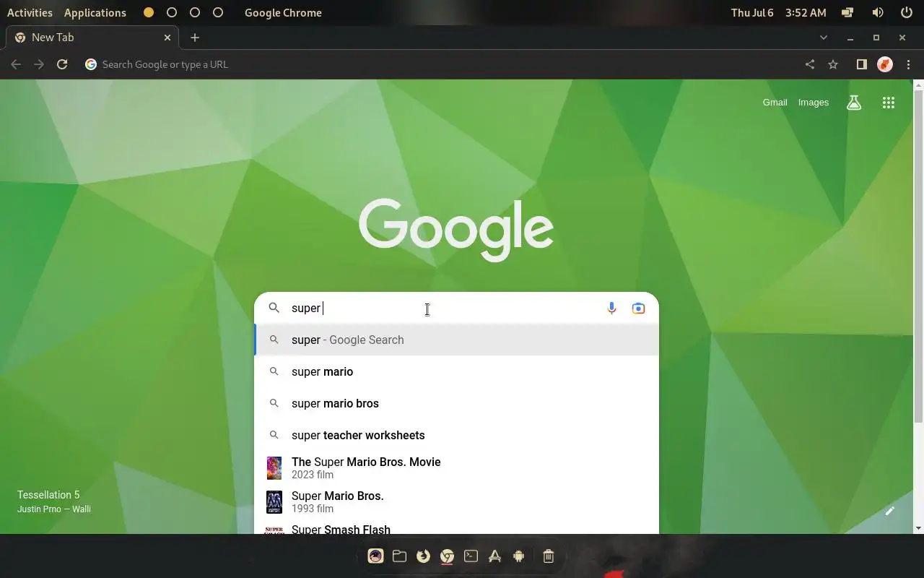This screenshot has width=924, height=578.
Task: Go forward with the forward arrow
Action: click(39, 64)
